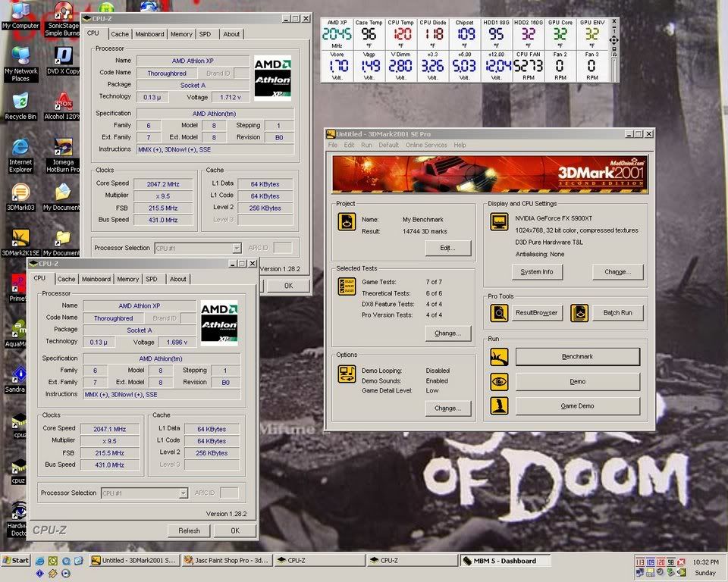Click the MBM move arrows icon
Image resolution: width=728 pixels, height=582 pixels.
click(613, 40)
